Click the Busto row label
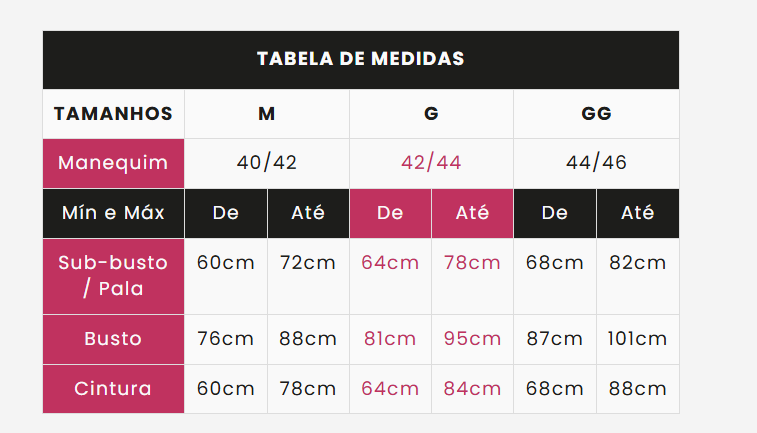Viewport: 757px width, 433px height. click(x=113, y=339)
